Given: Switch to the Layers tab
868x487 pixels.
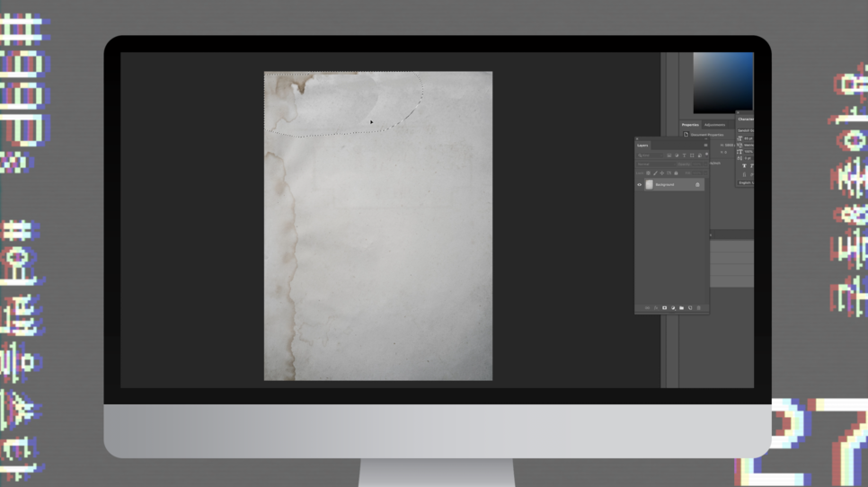Looking at the screenshot, I should point(642,146).
